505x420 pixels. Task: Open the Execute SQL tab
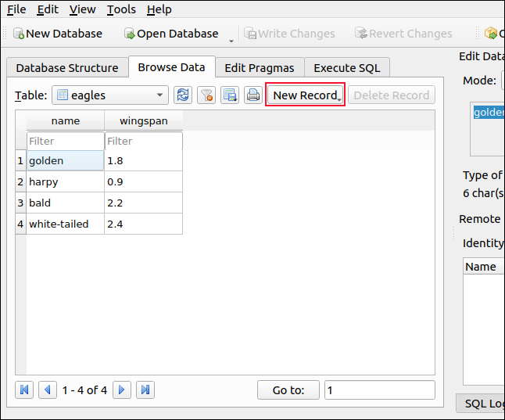[346, 68]
